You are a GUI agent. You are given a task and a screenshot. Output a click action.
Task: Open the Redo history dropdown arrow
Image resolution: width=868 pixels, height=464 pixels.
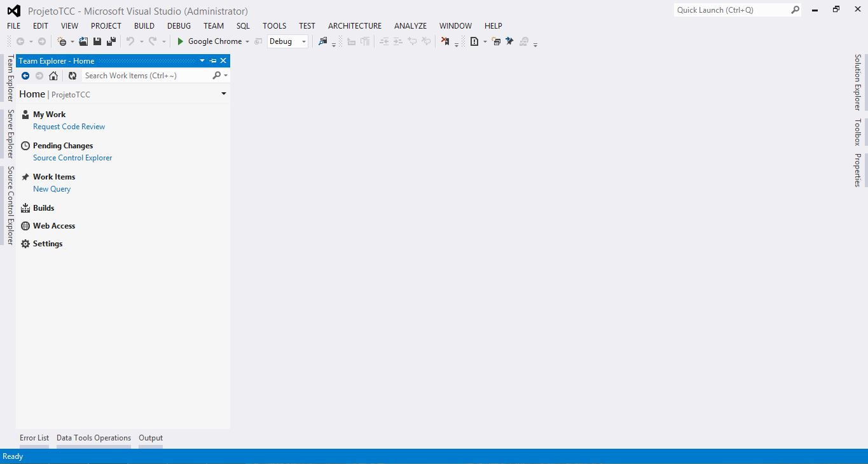pos(163,42)
